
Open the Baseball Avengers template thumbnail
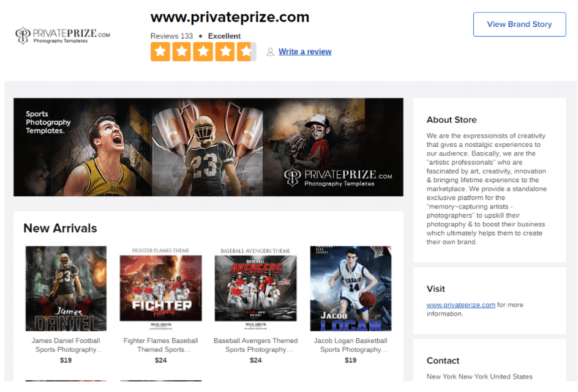tap(255, 289)
